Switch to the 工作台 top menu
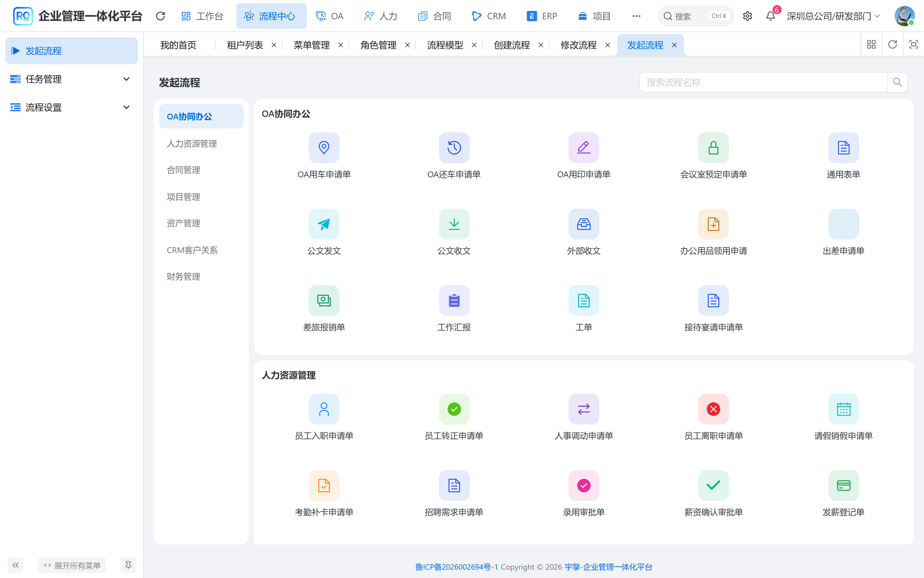Image resolution: width=924 pixels, height=578 pixels. (202, 16)
